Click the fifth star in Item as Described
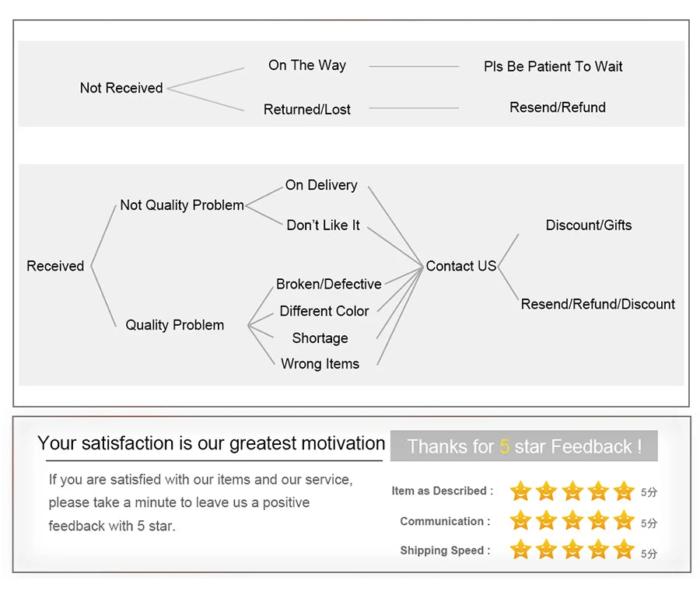700x598 pixels. [624, 491]
